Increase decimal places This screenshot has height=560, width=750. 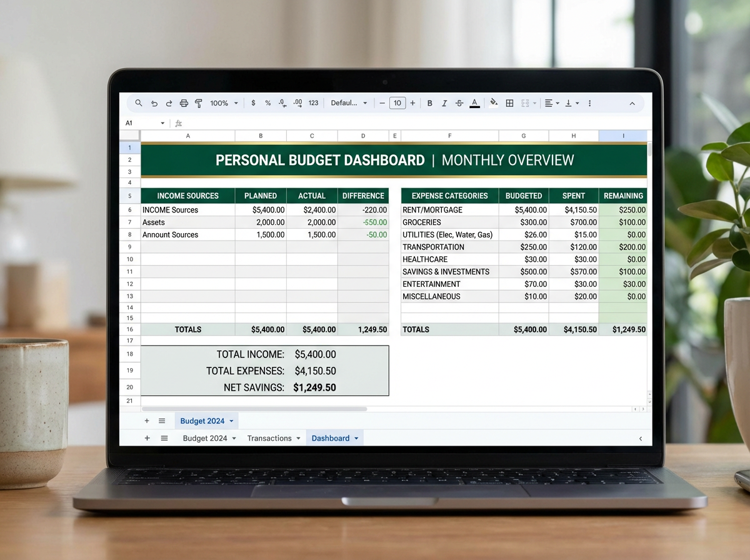click(x=297, y=103)
